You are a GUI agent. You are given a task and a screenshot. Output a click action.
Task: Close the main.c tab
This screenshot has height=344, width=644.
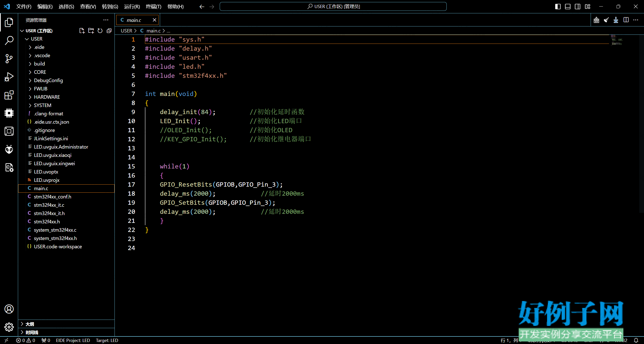(x=155, y=20)
